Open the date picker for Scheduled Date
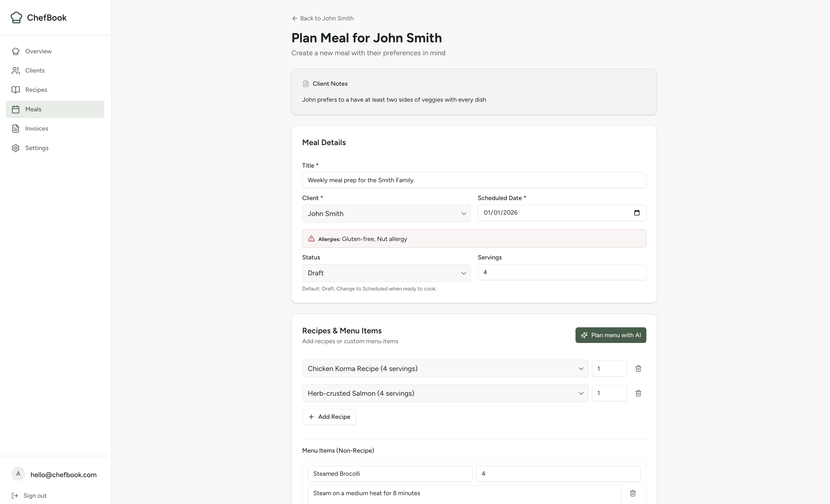 point(637,213)
